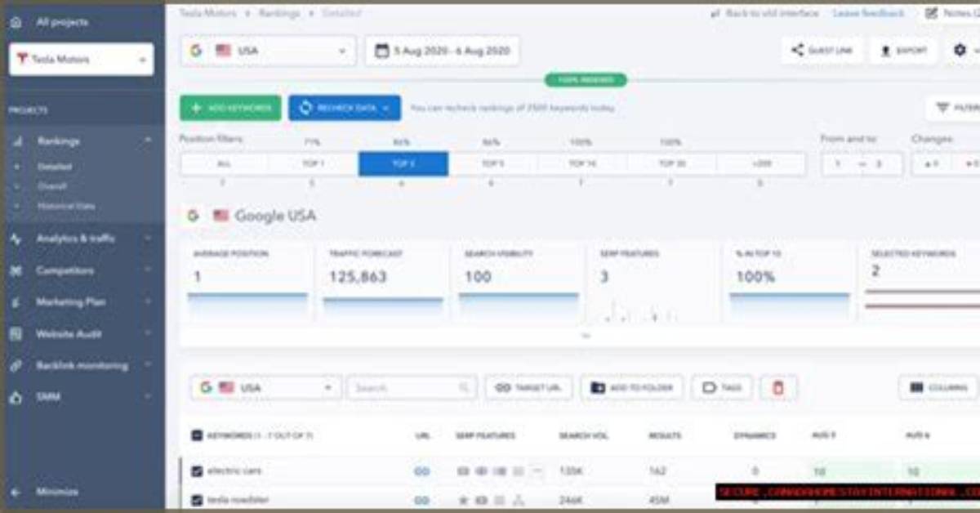The image size is (980, 513).
Task: Click the Minimize arrow icon in sidebar
Action: pyautogui.click(x=16, y=493)
